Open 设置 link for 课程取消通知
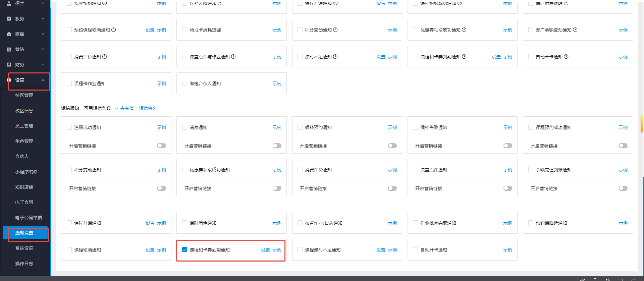 pyautogui.click(x=150, y=250)
